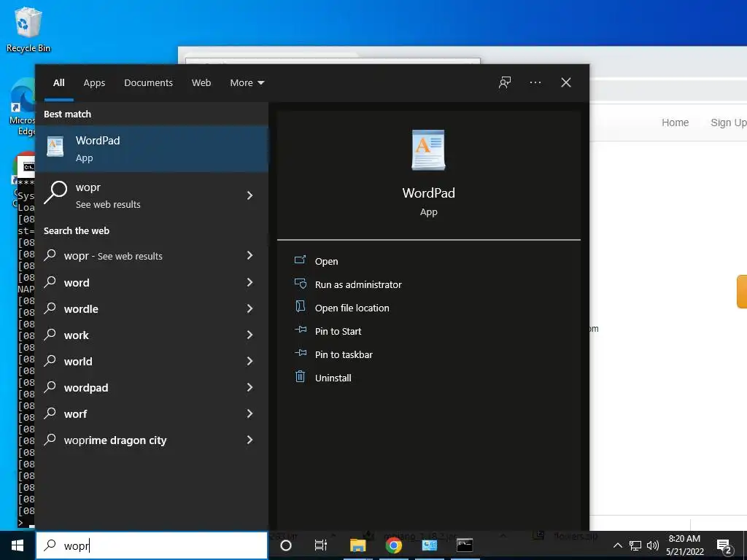747x560 pixels.
Task: Expand arrow next to 'woprime dragon city'
Action: (249, 440)
